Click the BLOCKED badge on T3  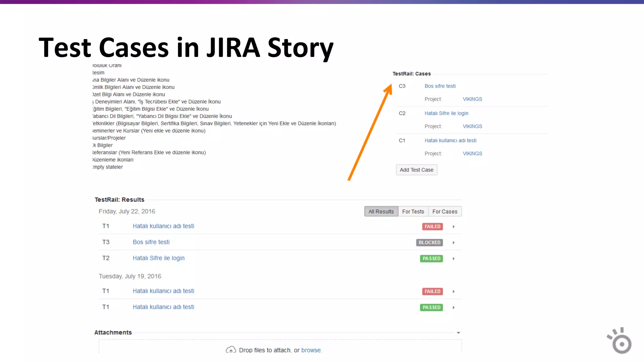[x=430, y=243]
